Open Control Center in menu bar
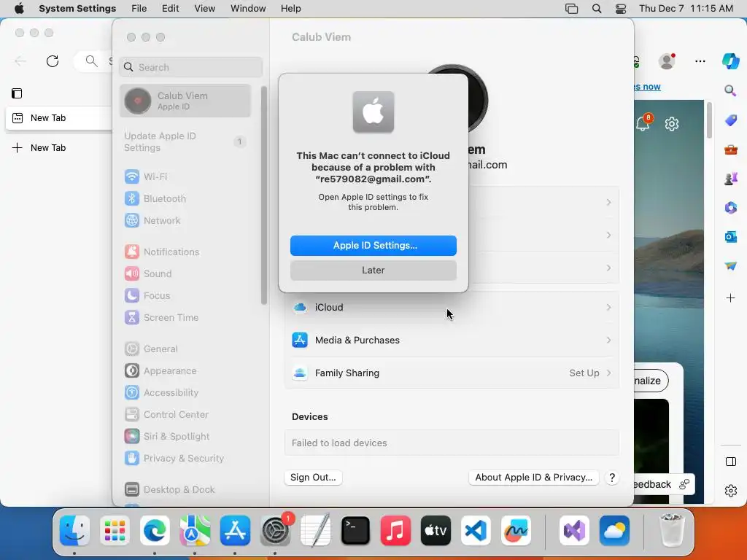The width and height of the screenshot is (747, 560). [621, 9]
